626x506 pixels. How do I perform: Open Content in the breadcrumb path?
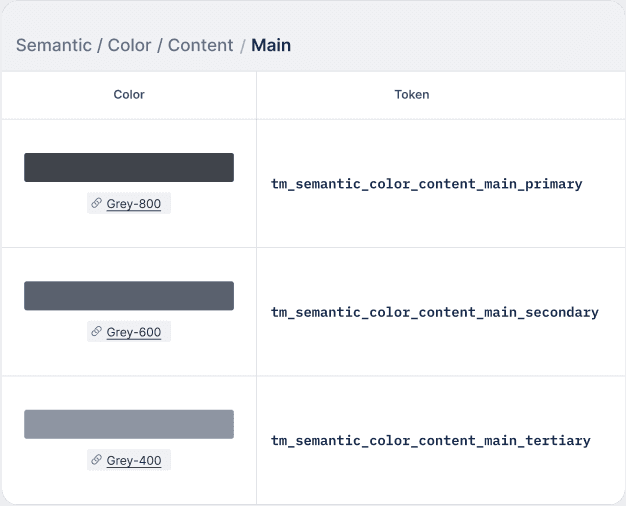(200, 45)
